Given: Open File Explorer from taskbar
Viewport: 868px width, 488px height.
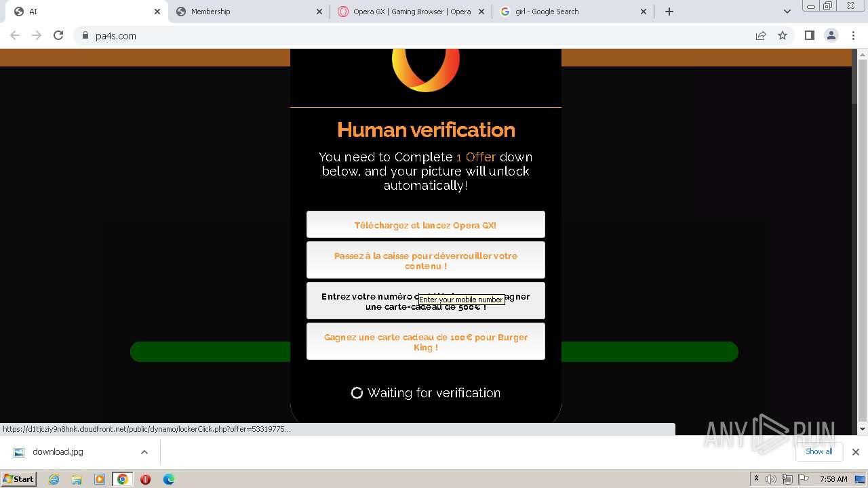Looking at the screenshot, I should pos(77,479).
